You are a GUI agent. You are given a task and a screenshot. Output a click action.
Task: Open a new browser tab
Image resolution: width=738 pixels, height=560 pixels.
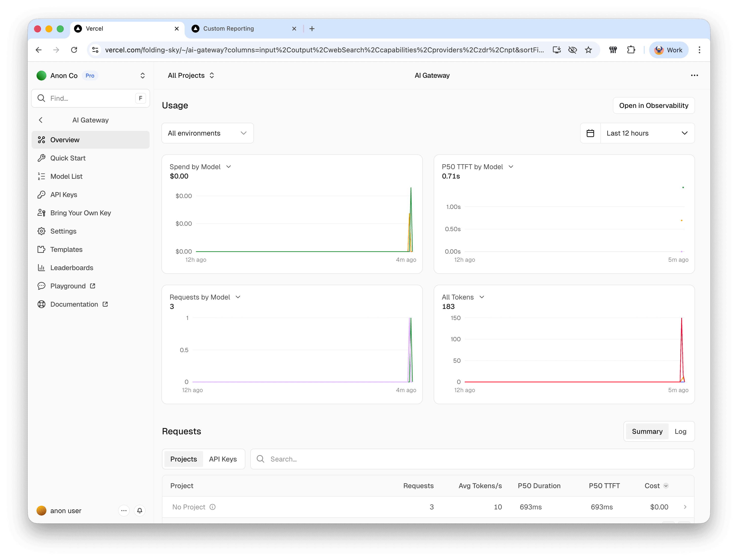tap(312, 29)
